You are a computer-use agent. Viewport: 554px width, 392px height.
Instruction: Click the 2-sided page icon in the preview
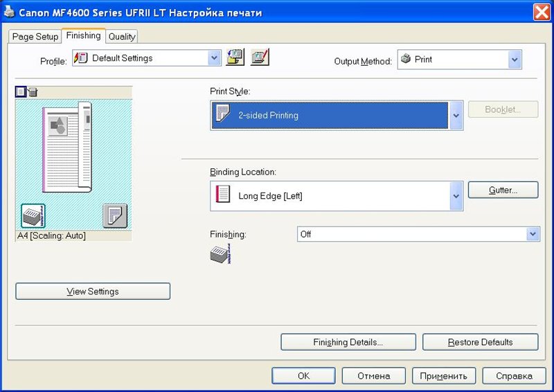pos(115,215)
